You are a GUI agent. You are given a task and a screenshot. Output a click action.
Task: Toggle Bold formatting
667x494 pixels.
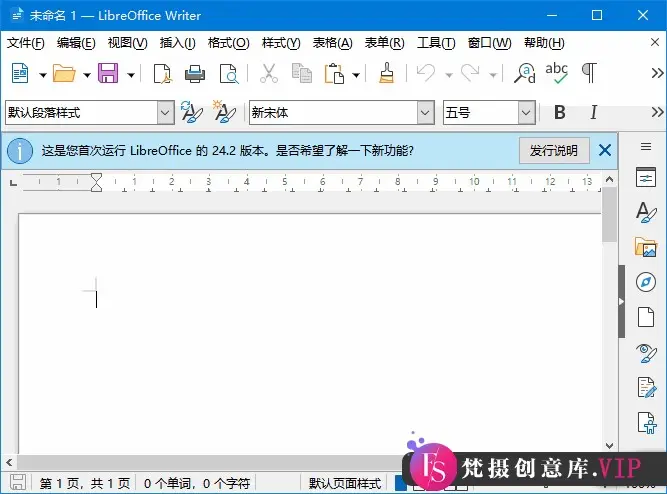560,112
